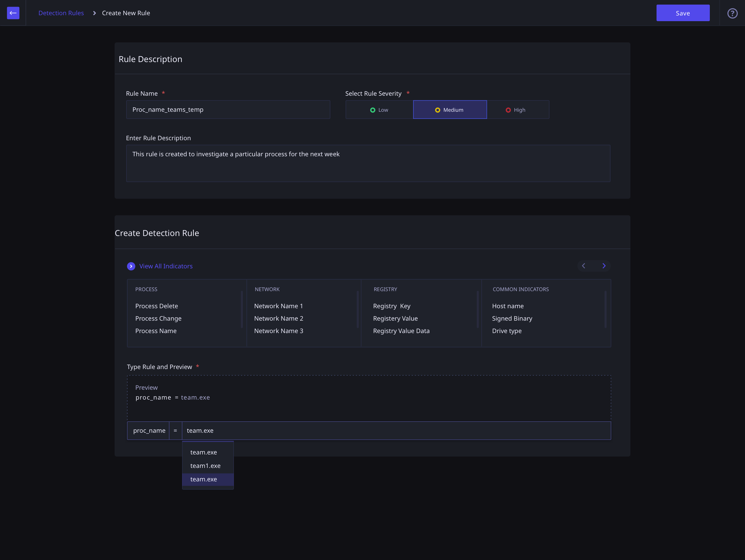The image size is (745, 560).
Task: Choose Process Name indicator
Action: coord(156,331)
